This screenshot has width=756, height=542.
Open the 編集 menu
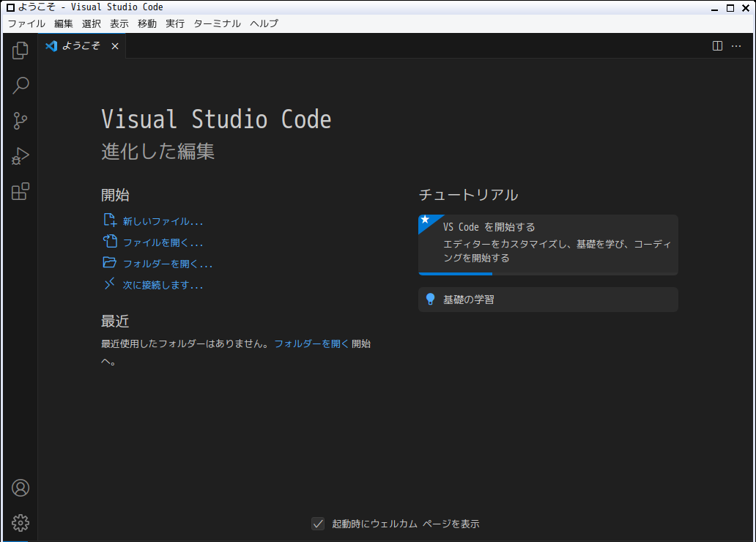click(63, 23)
